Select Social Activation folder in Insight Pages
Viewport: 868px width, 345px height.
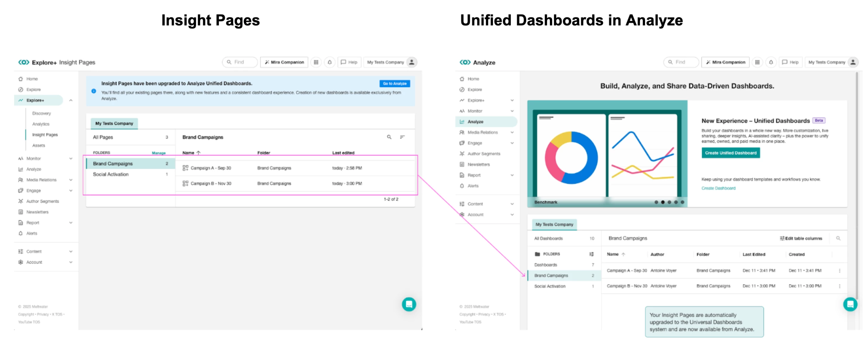click(x=111, y=174)
